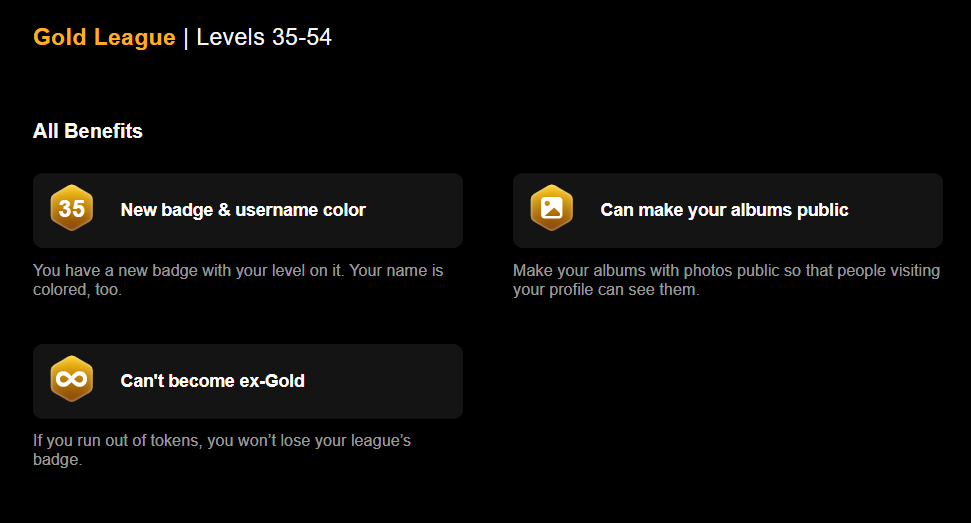Click the word 'public' in the albums benefit title
The image size is (971, 523).
pyautogui.click(x=822, y=210)
